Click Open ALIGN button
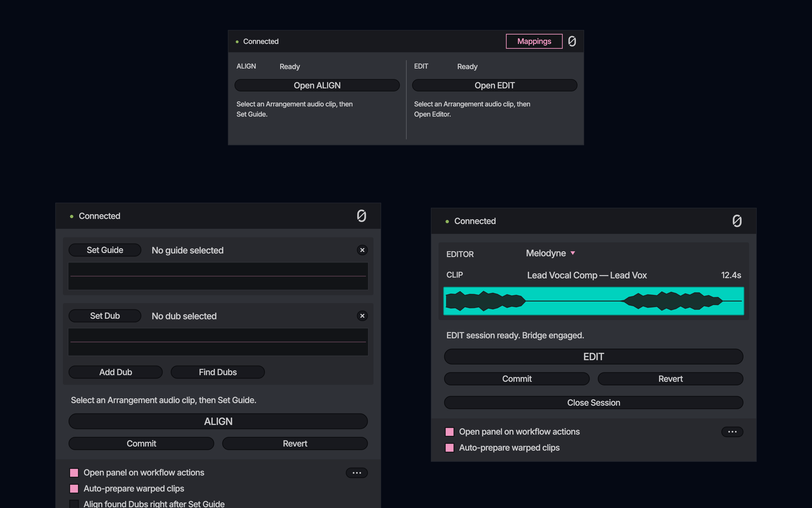Viewport: 812px width, 508px height. tap(317, 85)
